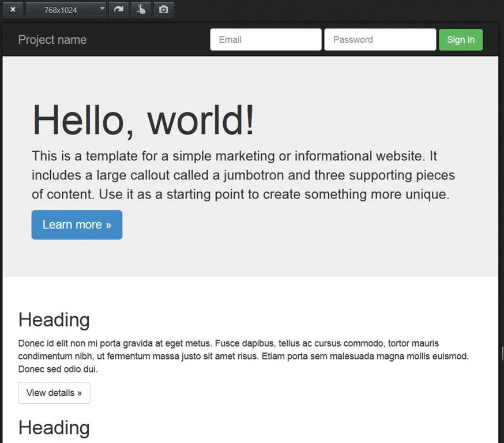
Task: Click the View details button
Action: (54, 393)
